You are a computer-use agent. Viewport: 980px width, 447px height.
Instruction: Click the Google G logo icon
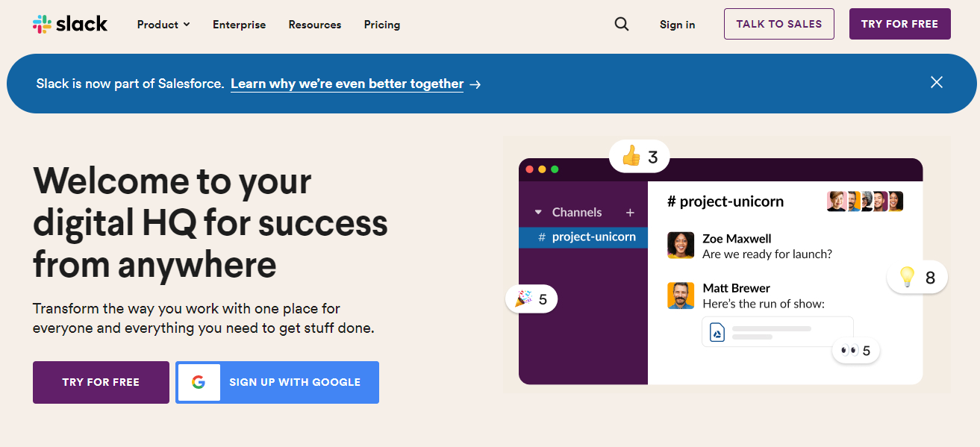point(199,382)
